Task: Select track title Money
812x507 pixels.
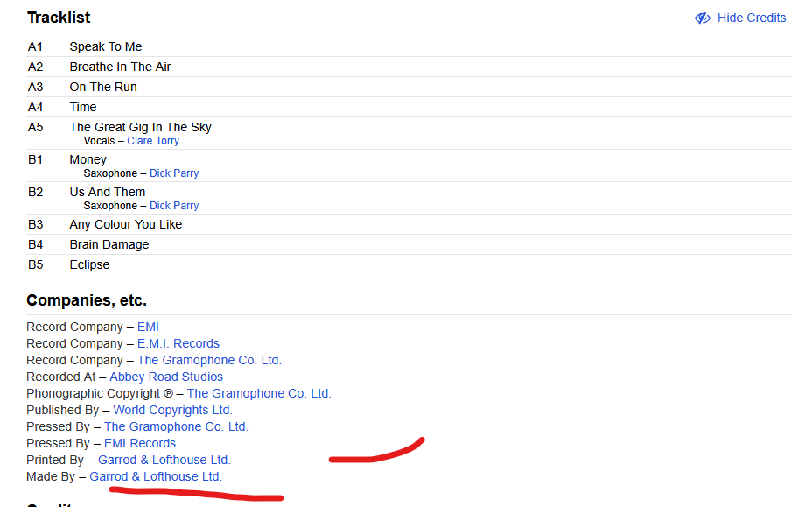Action: point(88,159)
